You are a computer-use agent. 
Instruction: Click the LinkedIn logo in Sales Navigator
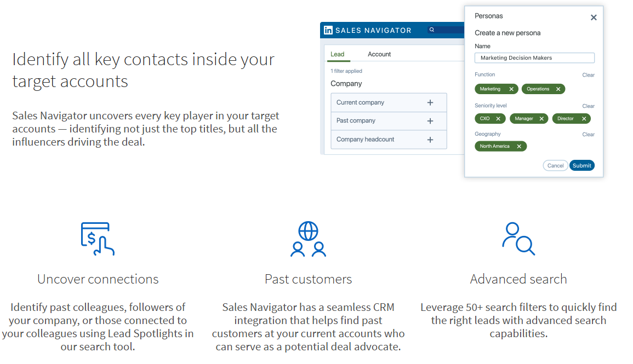tap(328, 30)
